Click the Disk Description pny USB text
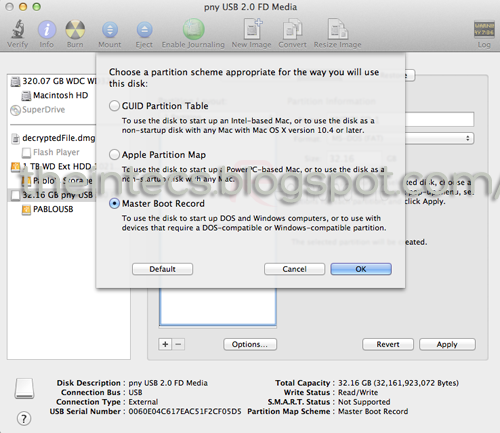 (x=168, y=383)
